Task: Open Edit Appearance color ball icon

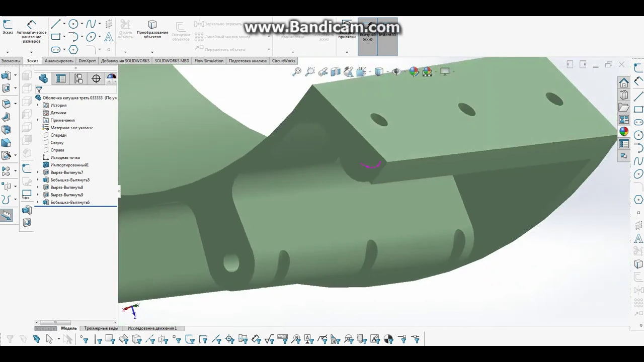Action: point(414,71)
